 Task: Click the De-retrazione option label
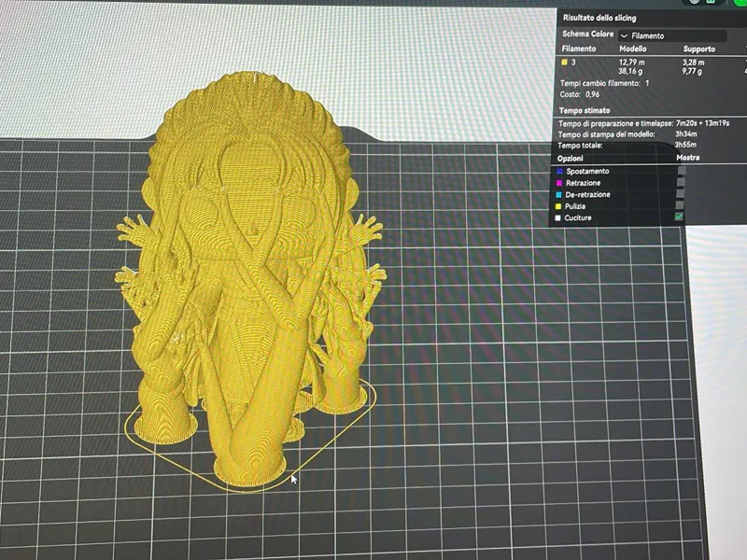tap(587, 194)
